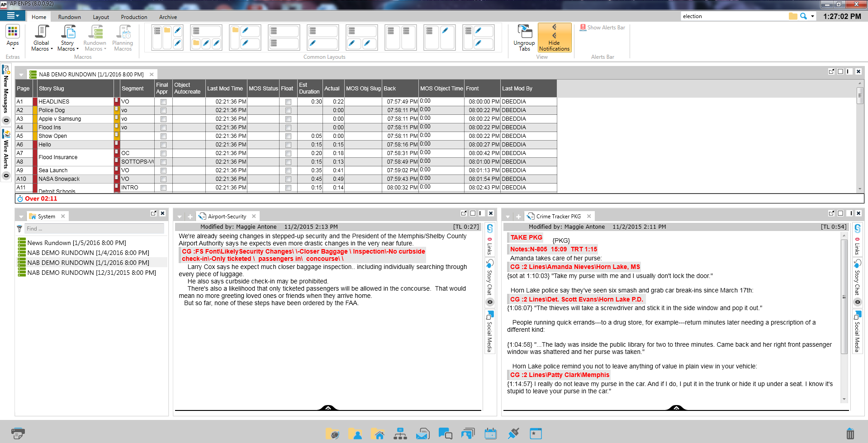
Task: Switch to the Layout ribbon tab
Action: (101, 17)
